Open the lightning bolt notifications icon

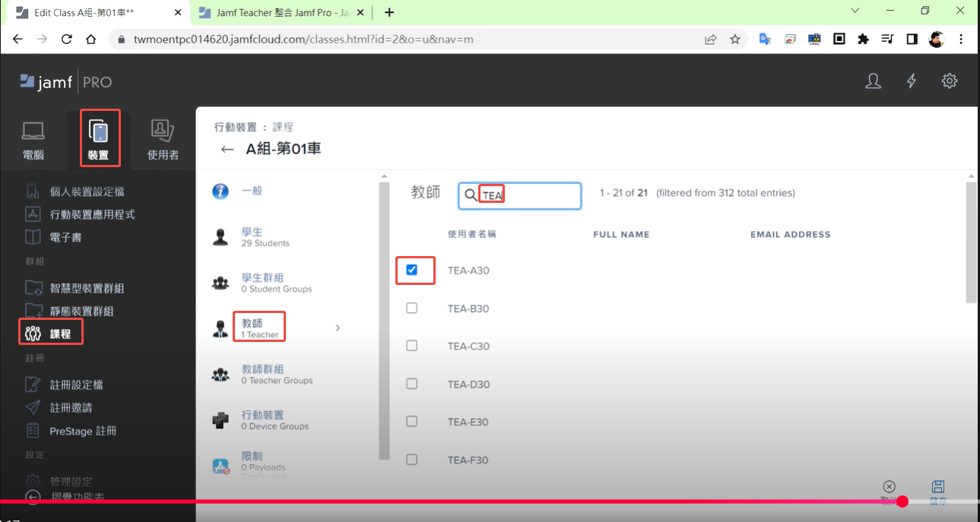point(912,81)
